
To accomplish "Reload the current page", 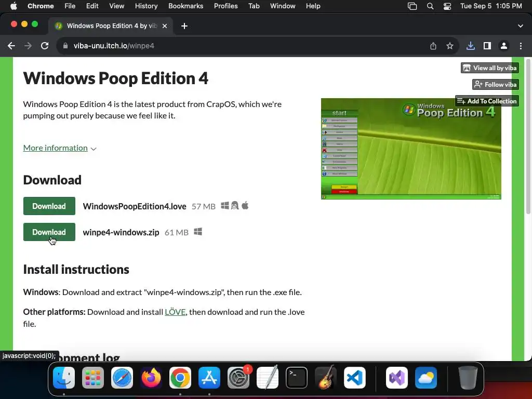I will [45, 46].
